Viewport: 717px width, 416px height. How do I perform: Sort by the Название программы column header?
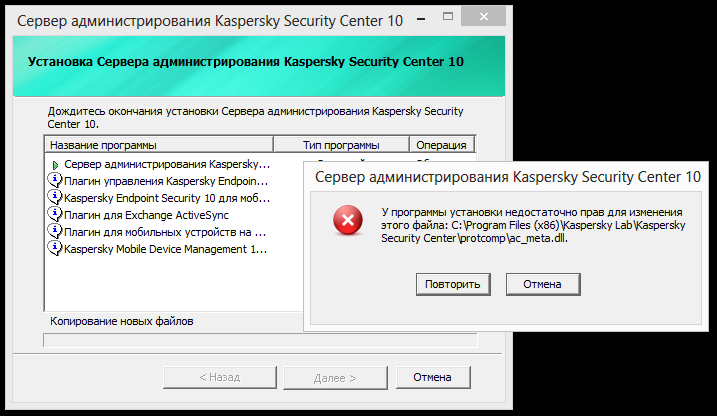coord(158,145)
